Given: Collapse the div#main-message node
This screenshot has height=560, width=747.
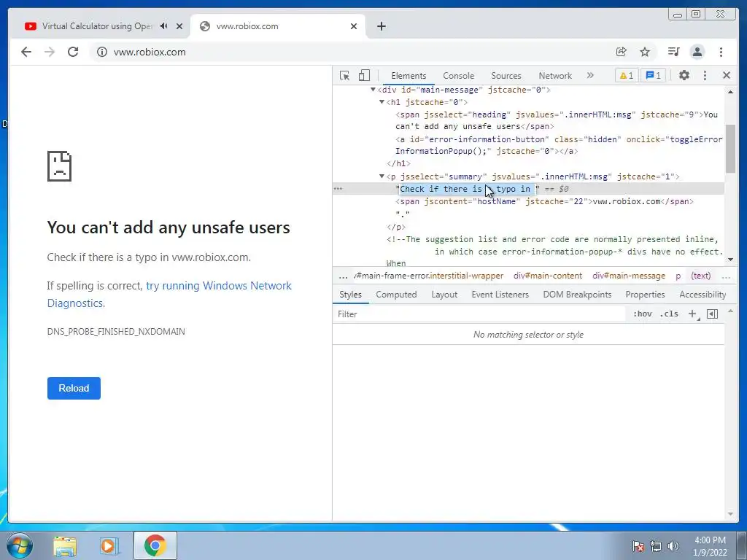Looking at the screenshot, I should (373, 90).
